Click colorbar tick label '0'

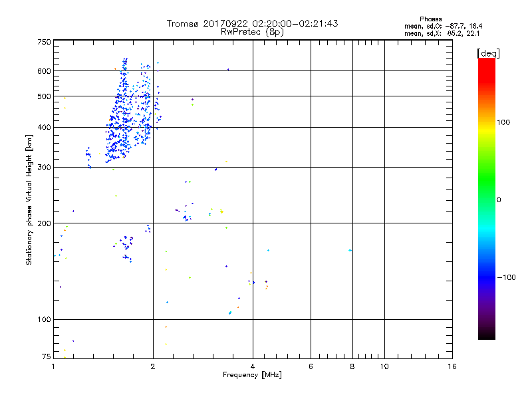coord(499,200)
